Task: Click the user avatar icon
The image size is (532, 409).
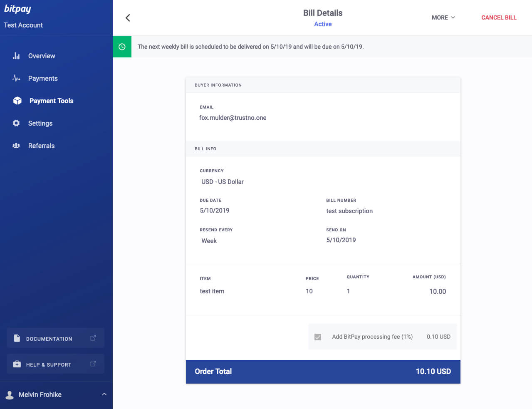Action: coord(10,395)
